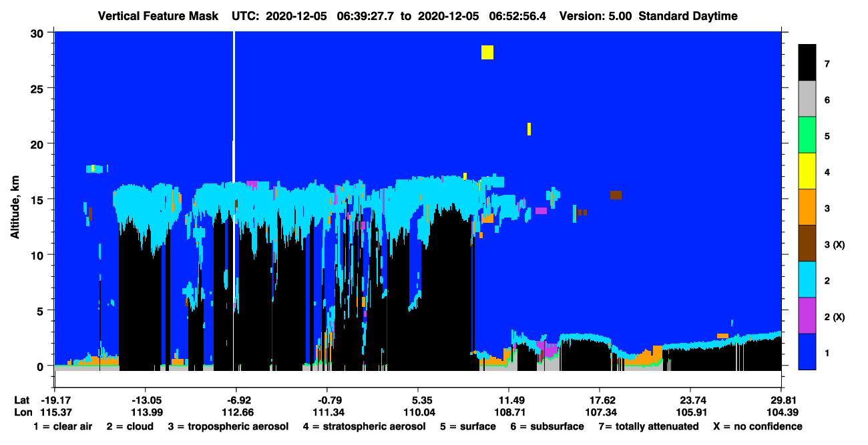868x445 pixels.
Task: Click the y-axis tick label 15
Action: click(x=38, y=199)
